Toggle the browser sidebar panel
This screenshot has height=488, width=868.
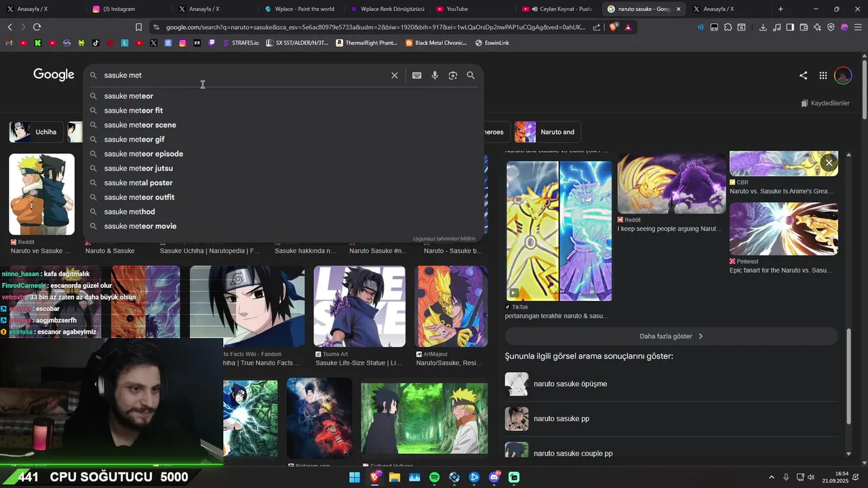click(x=790, y=27)
